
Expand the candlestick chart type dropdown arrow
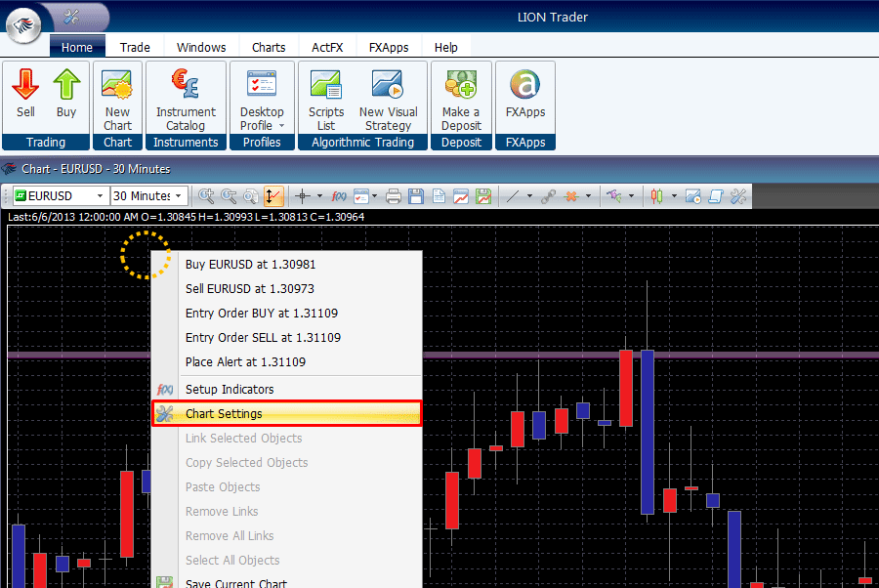(674, 195)
